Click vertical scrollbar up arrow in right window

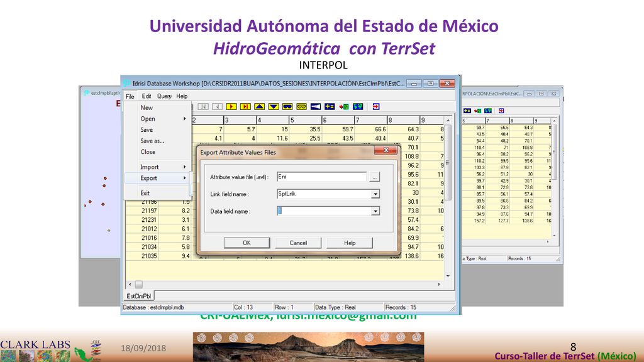coord(555,121)
